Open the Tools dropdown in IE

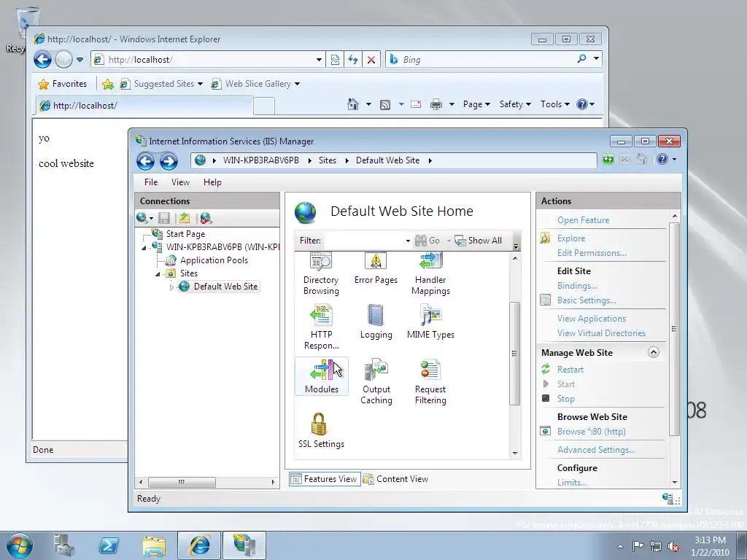pyautogui.click(x=555, y=104)
